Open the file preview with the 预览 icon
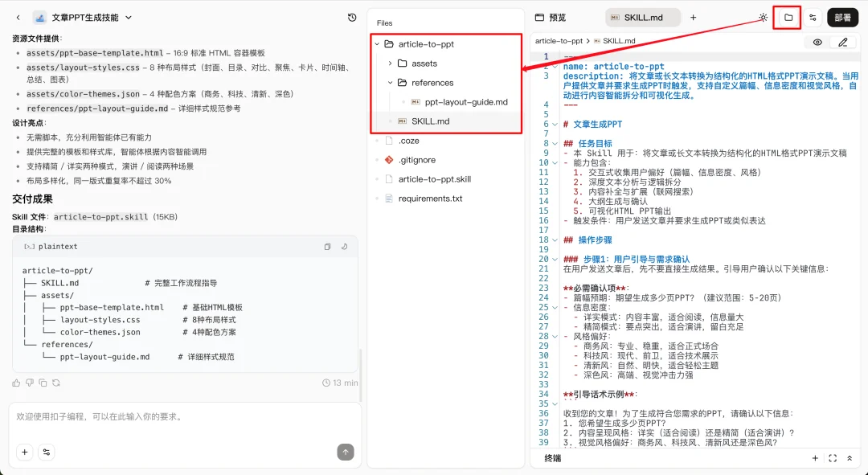Image resolution: width=868 pixels, height=475 pixels. click(x=540, y=16)
